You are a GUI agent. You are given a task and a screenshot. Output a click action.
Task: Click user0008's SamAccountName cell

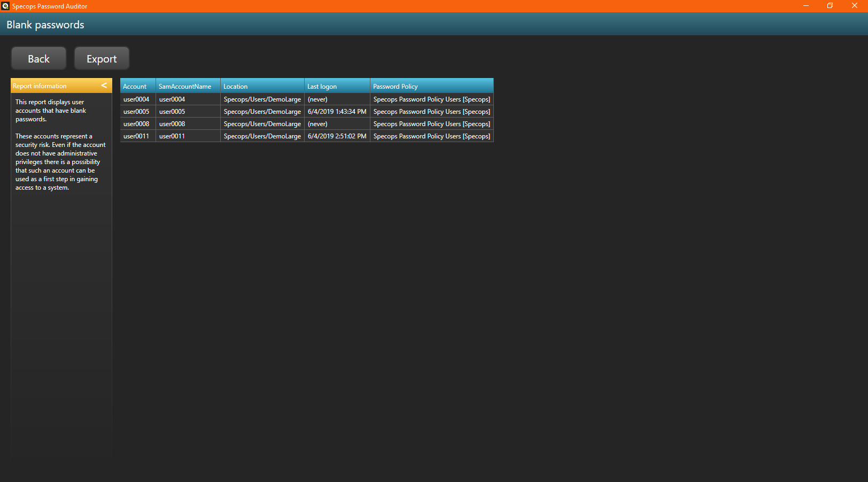coord(172,124)
